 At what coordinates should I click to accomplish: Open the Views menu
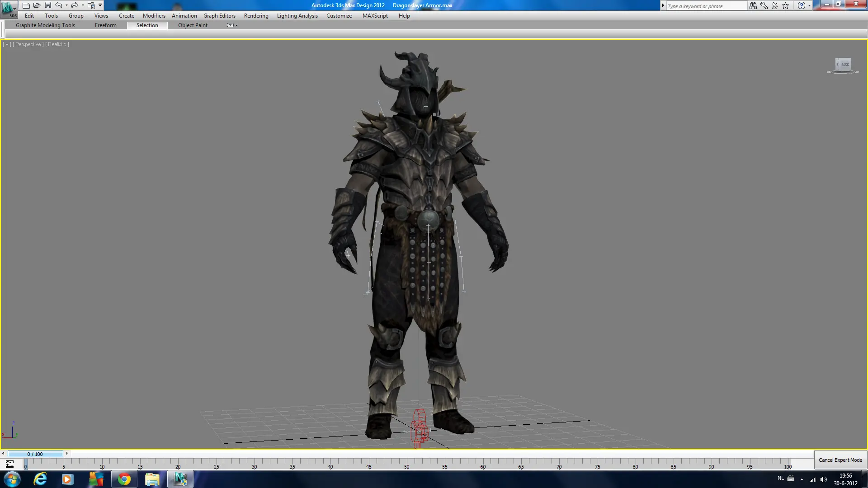coord(101,16)
